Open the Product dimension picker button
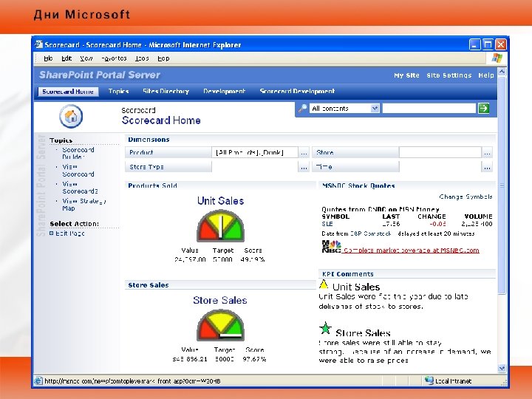 tap(304, 153)
